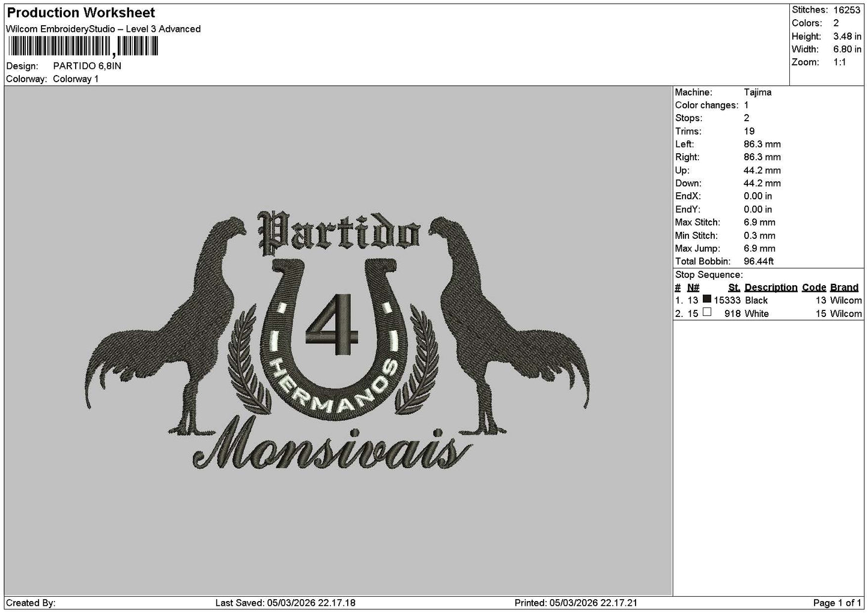Click the EndX value 0.00 in
868x613 pixels.
[x=758, y=196]
